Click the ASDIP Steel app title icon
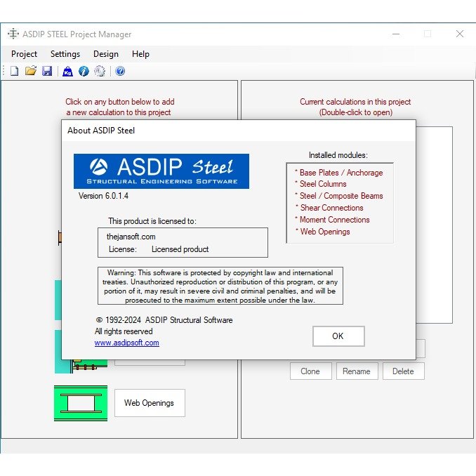The image size is (476, 476). (13, 34)
